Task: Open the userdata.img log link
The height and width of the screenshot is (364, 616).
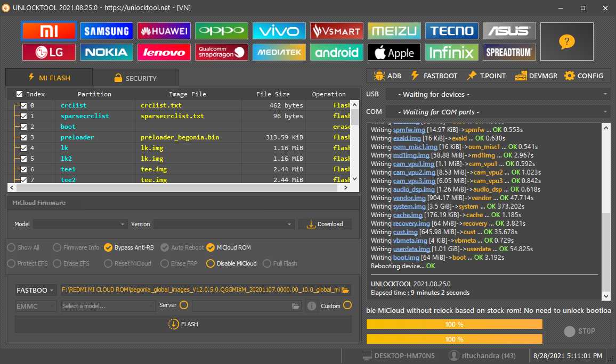Action: pyautogui.click(x=411, y=249)
